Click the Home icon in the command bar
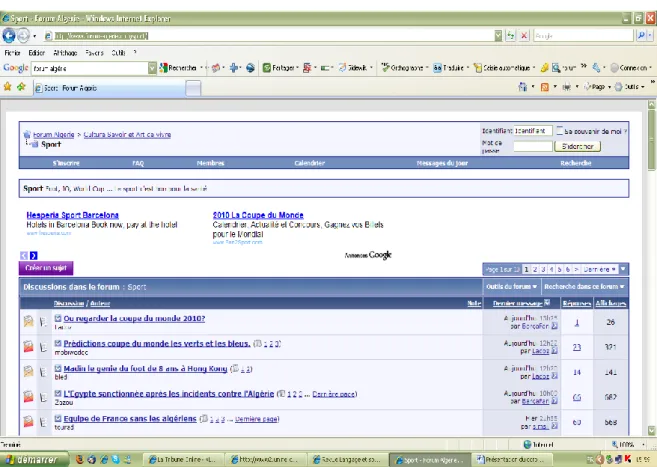This screenshot has width=657, height=467. 522,87
